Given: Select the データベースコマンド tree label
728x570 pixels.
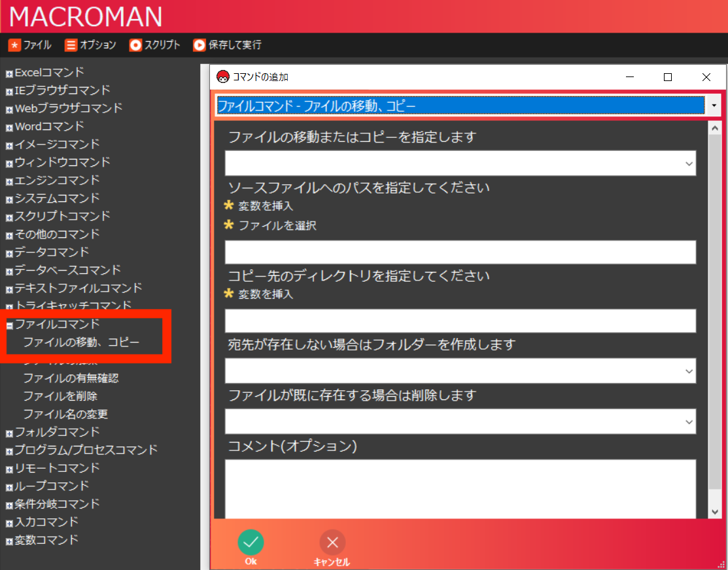Looking at the screenshot, I should pos(68,270).
